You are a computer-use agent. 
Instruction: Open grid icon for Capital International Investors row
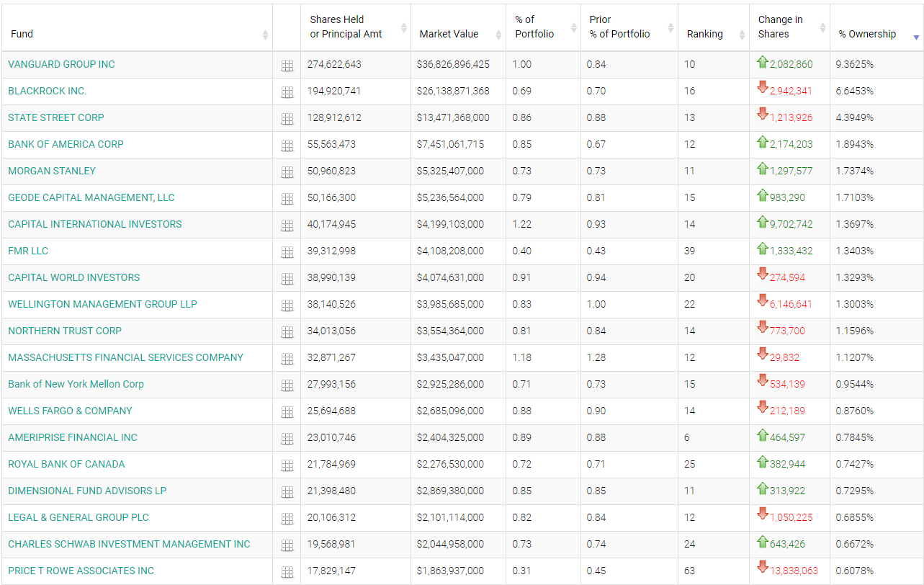(x=287, y=225)
